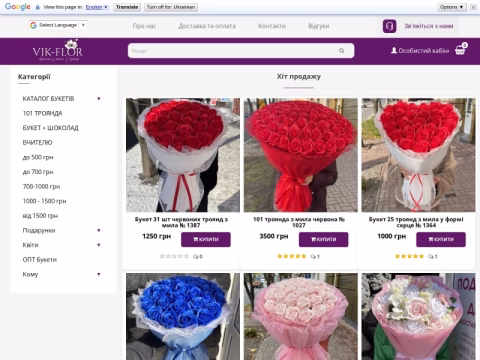Select the 101 ТРОЯНДА category
480x360 pixels.
coord(42,113)
